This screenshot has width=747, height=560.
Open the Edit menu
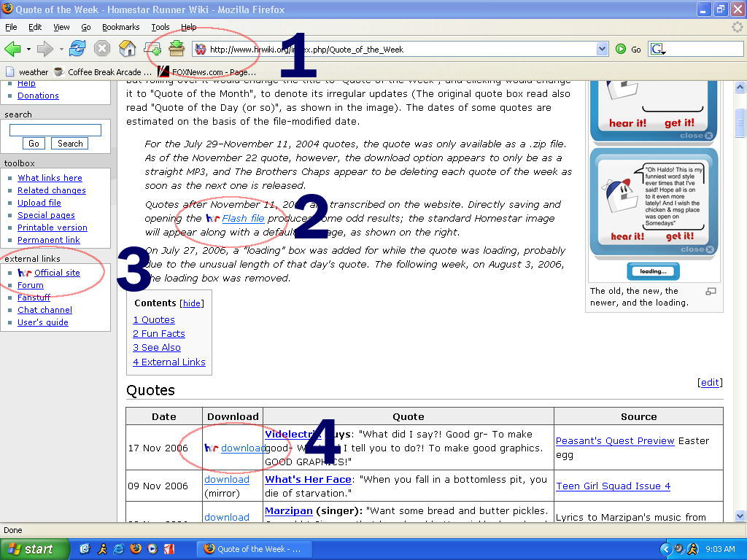(x=35, y=27)
